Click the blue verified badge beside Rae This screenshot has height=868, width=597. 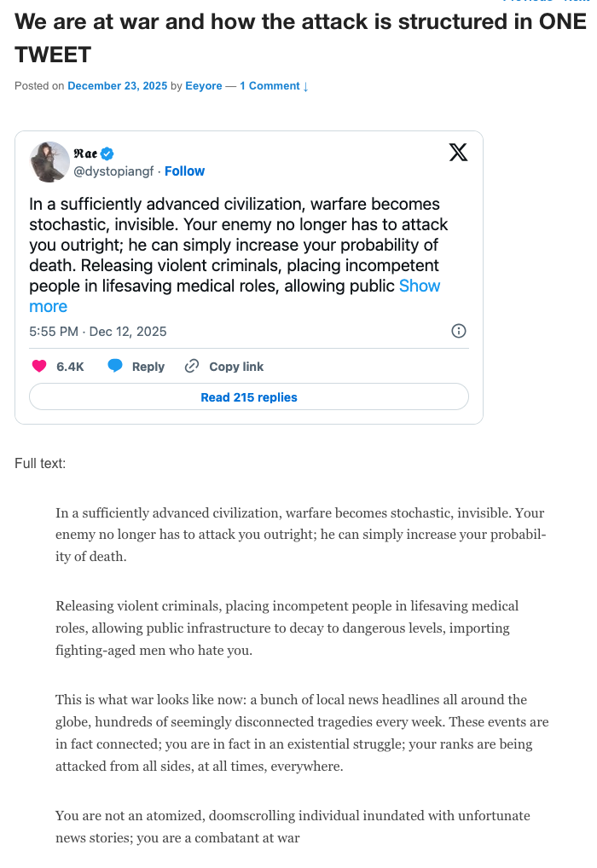[107, 153]
